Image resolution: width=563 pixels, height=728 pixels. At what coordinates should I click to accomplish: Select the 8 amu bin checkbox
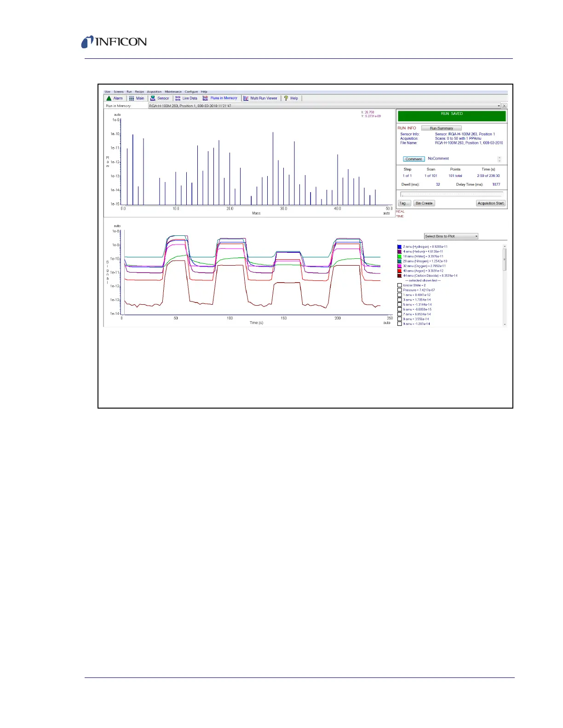[x=400, y=319]
